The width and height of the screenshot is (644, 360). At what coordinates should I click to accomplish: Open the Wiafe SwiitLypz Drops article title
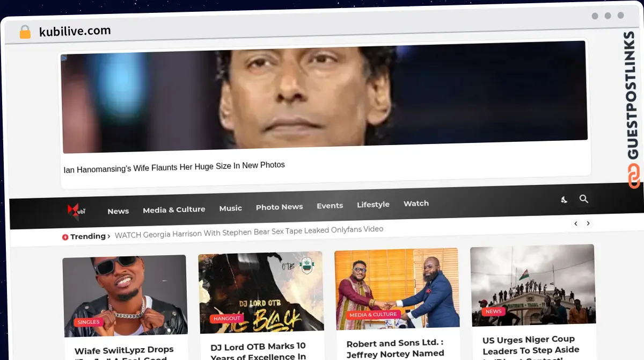[125, 354]
